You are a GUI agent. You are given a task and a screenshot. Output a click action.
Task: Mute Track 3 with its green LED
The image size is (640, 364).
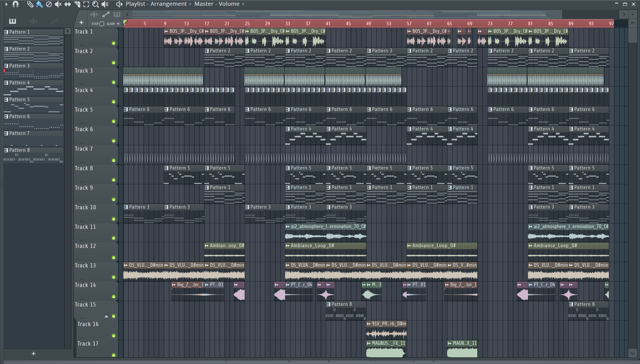click(x=114, y=82)
